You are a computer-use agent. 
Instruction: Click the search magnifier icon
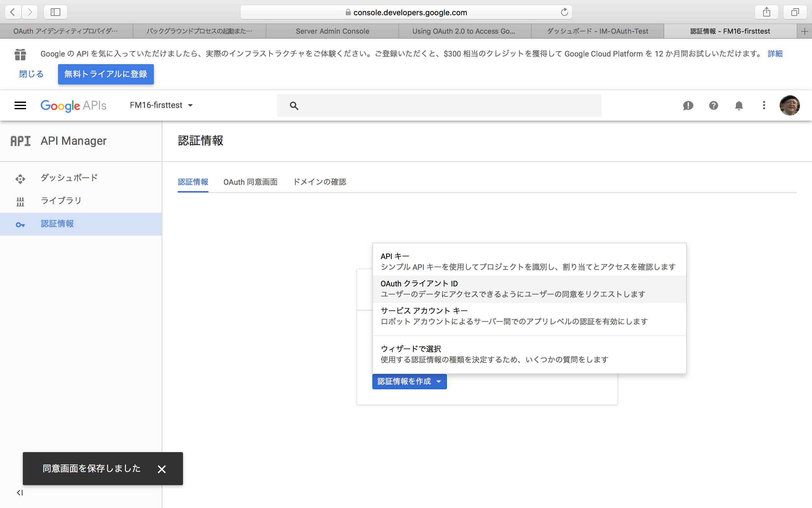(294, 106)
